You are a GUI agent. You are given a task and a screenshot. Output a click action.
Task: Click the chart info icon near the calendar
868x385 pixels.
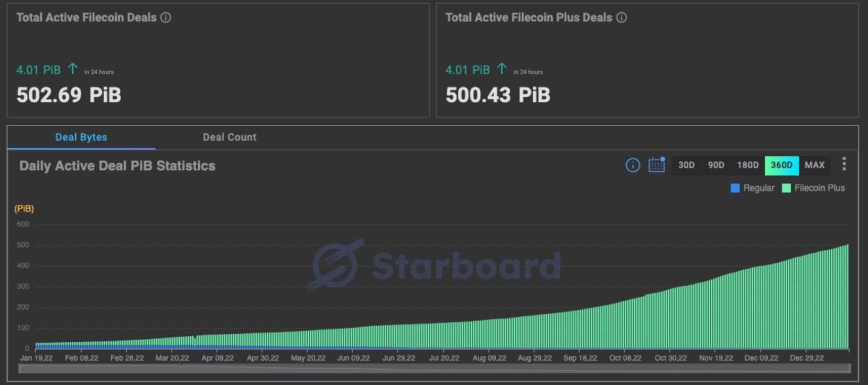[x=632, y=165]
